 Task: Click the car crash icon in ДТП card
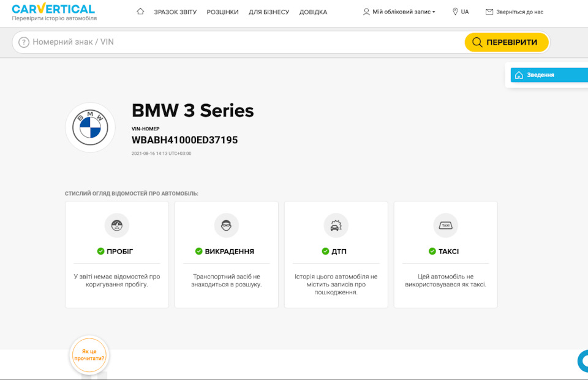click(x=336, y=225)
